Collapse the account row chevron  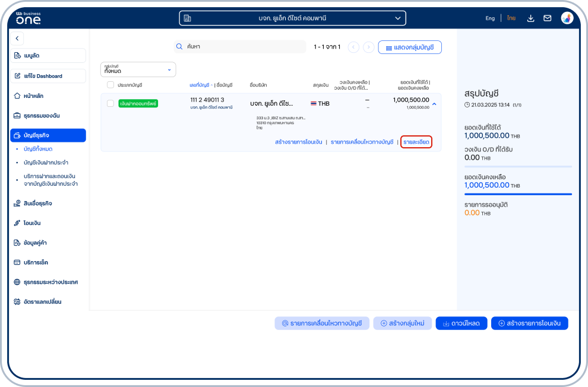coord(434,104)
